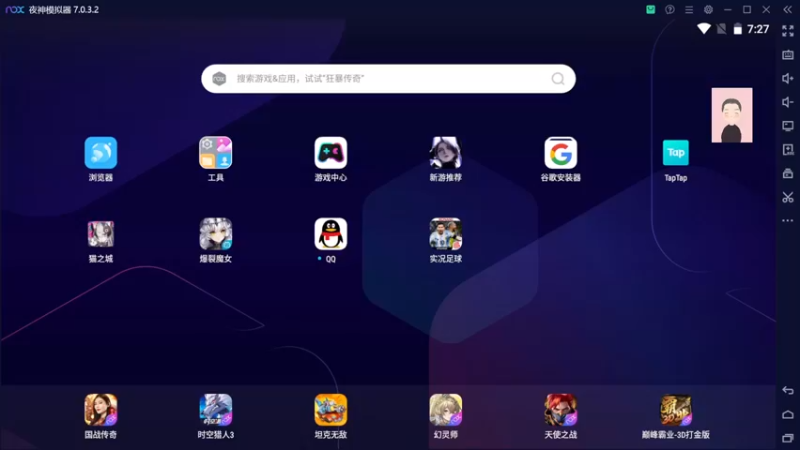Open 爆裂魔女 game
Image resolution: width=800 pixels, height=450 pixels.
pos(215,234)
